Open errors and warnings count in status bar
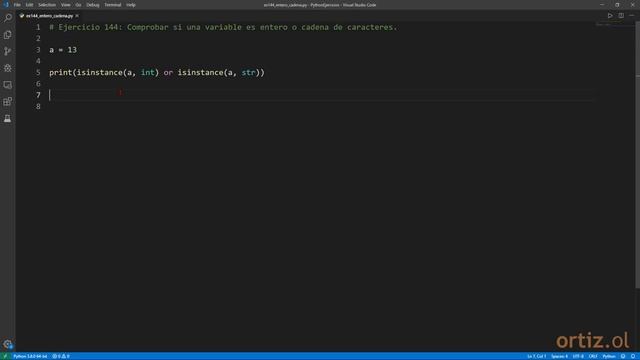The width and height of the screenshot is (640, 360). tap(61, 356)
